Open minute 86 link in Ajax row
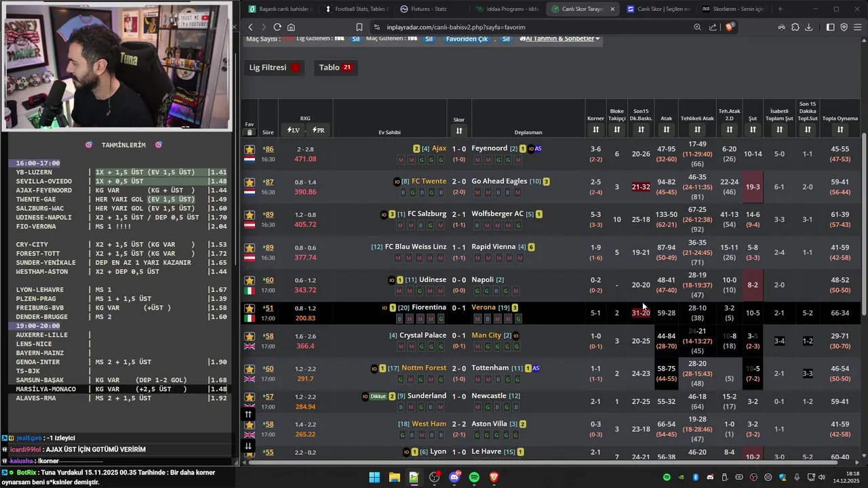Viewport: 868px width, 488px height. tap(269, 149)
